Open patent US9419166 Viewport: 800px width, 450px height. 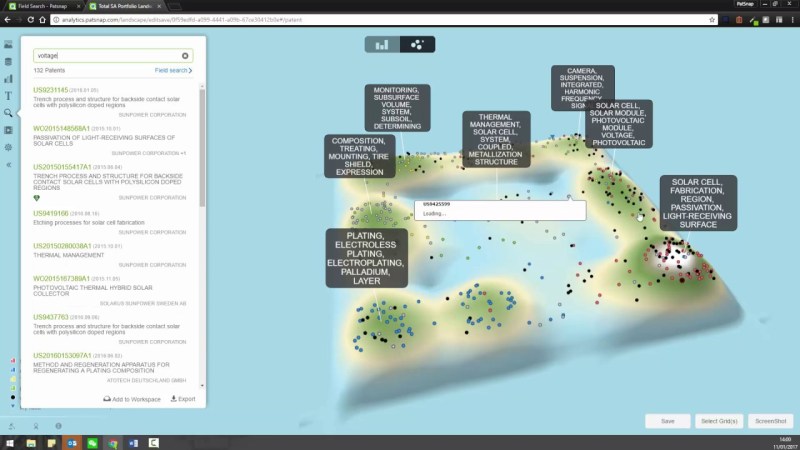51,213
